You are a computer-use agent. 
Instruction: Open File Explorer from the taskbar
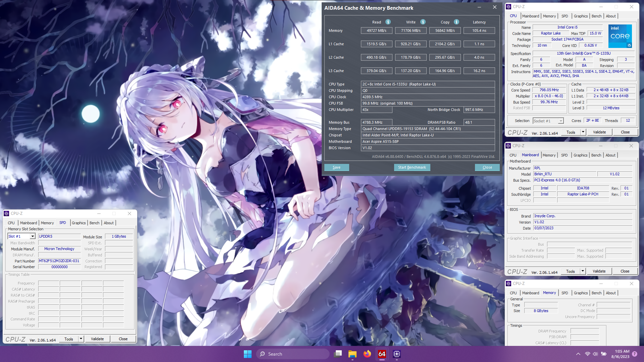pos(353,354)
